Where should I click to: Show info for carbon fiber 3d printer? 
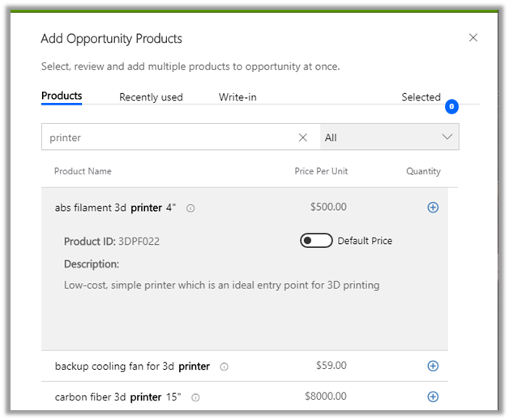pos(195,398)
